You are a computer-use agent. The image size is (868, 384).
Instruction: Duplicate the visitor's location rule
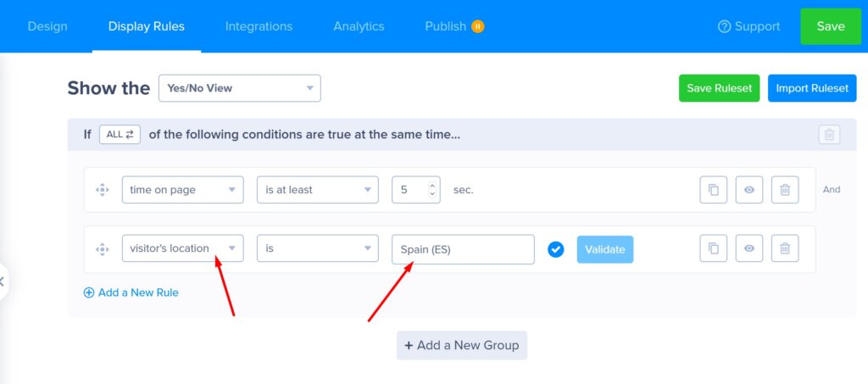pyautogui.click(x=713, y=249)
